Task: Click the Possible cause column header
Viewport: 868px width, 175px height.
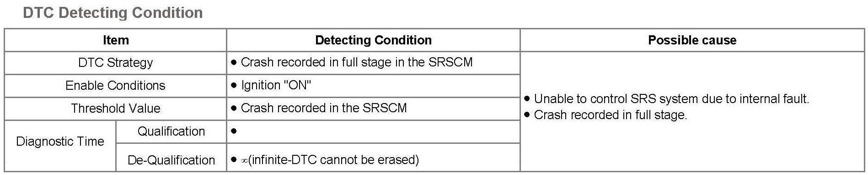Action: click(692, 40)
